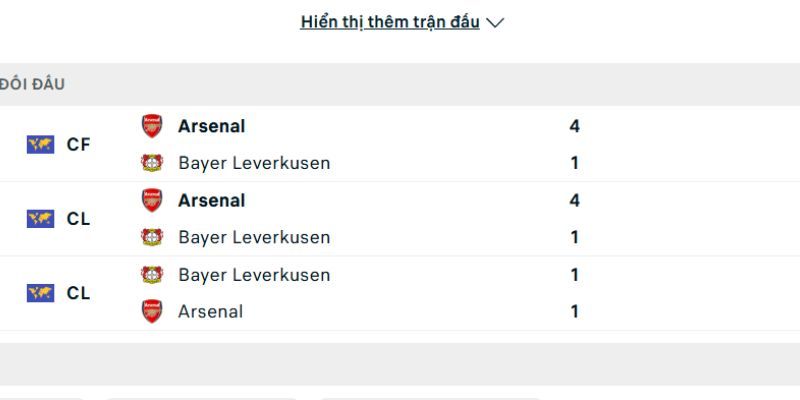
Task: Click the Bayer Leverkusen crest in the CF match
Action: click(151, 163)
